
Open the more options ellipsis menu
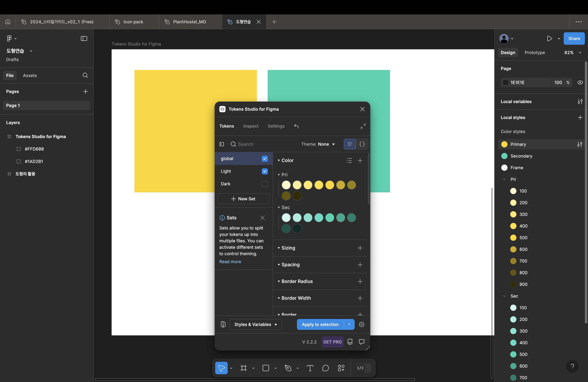579,22
